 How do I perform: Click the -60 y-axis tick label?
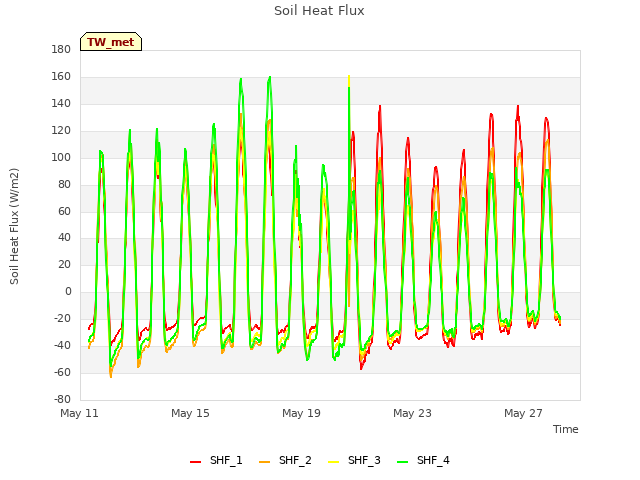click(62, 372)
